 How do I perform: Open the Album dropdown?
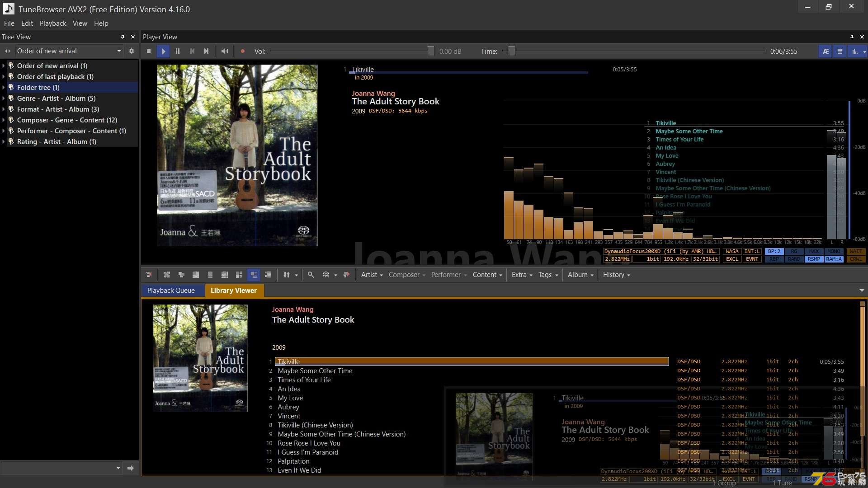(x=580, y=275)
